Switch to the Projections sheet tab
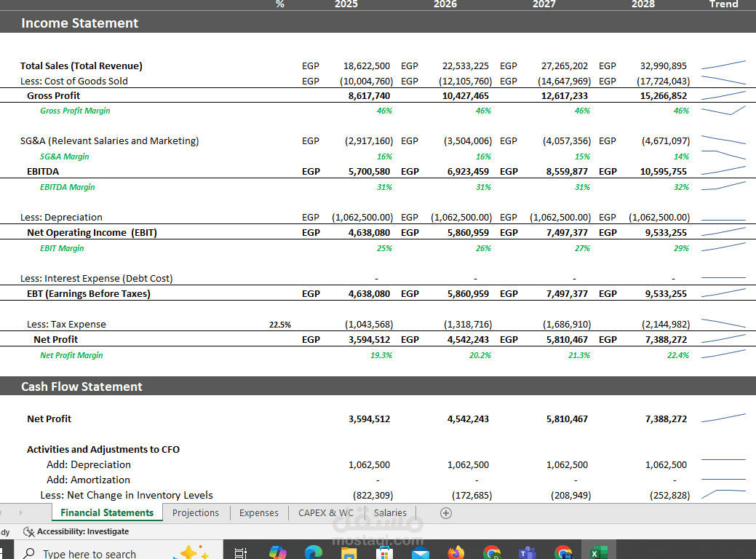Image resolution: width=756 pixels, height=559 pixels. 196,512
